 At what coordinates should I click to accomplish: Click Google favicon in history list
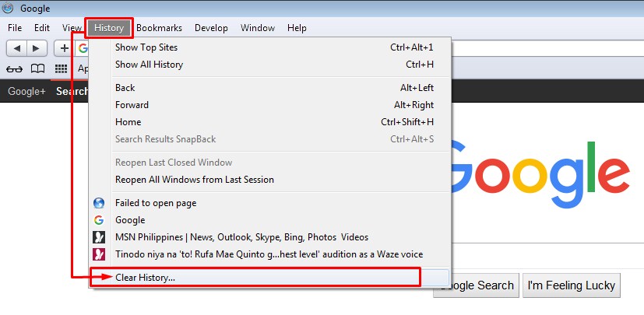(x=99, y=220)
